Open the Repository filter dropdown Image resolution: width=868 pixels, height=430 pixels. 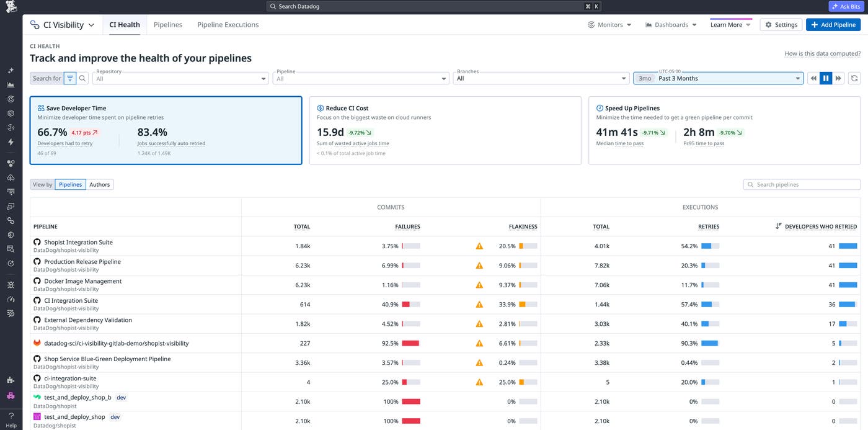[x=180, y=78]
